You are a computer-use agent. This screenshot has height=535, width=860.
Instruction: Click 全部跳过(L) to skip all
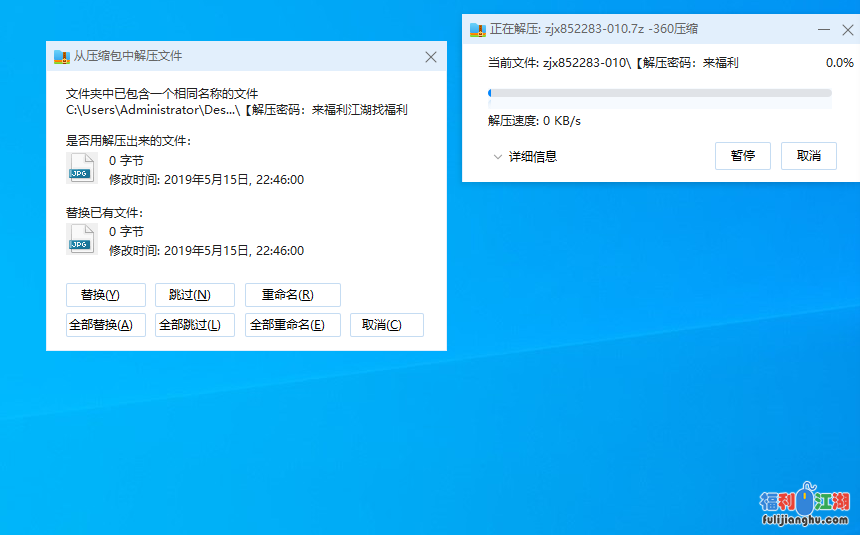pyautogui.click(x=194, y=325)
